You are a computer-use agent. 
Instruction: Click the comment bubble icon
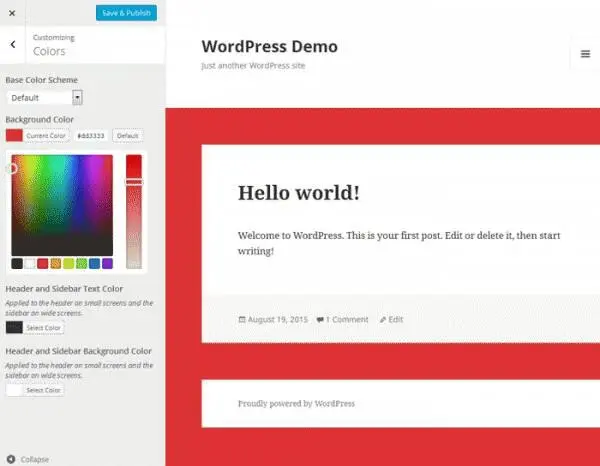pos(320,319)
